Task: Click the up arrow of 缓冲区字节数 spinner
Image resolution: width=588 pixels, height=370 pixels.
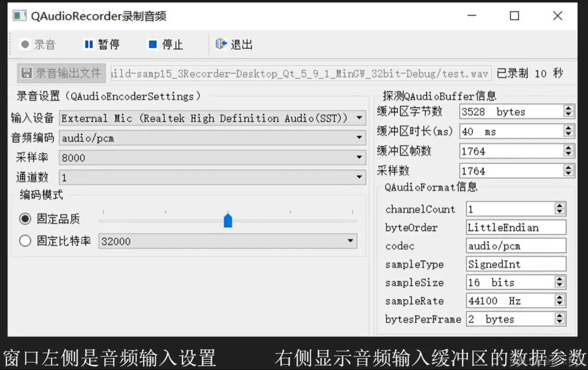Action: point(568,108)
